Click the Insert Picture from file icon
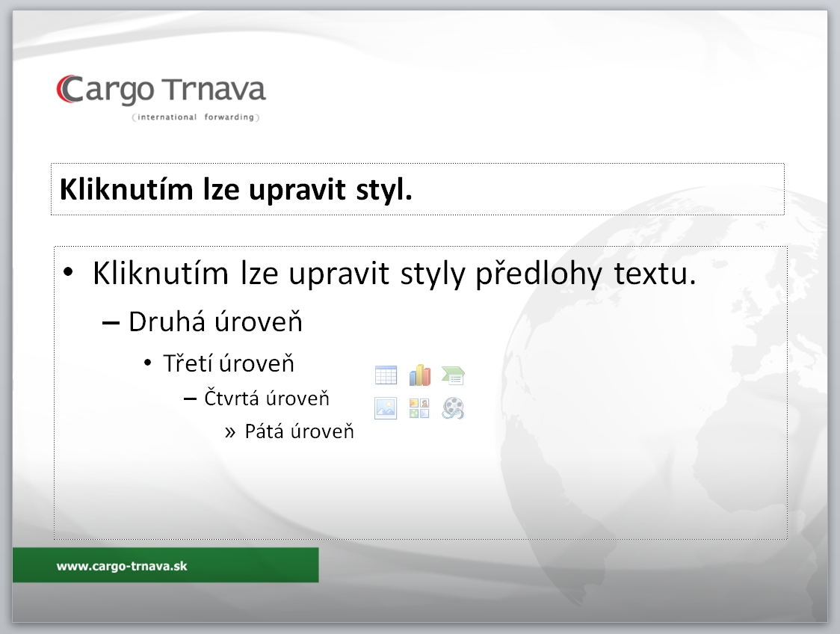 tap(386, 408)
